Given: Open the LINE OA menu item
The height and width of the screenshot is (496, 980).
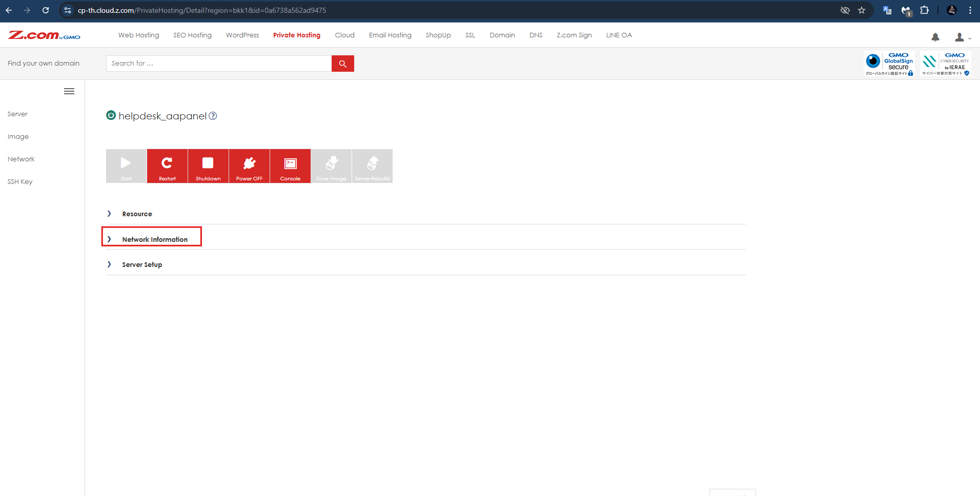Looking at the screenshot, I should (619, 35).
